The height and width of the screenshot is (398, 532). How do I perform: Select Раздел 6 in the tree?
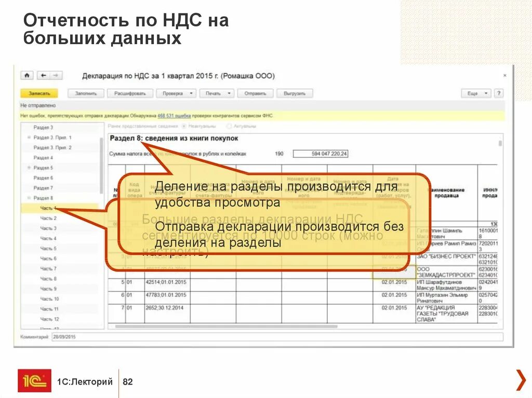pos(43,177)
